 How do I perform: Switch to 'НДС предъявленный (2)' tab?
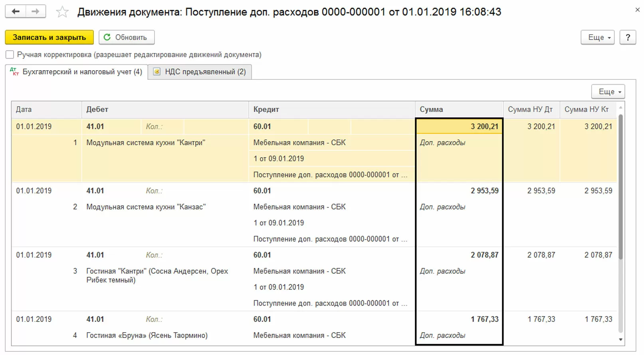tap(200, 72)
